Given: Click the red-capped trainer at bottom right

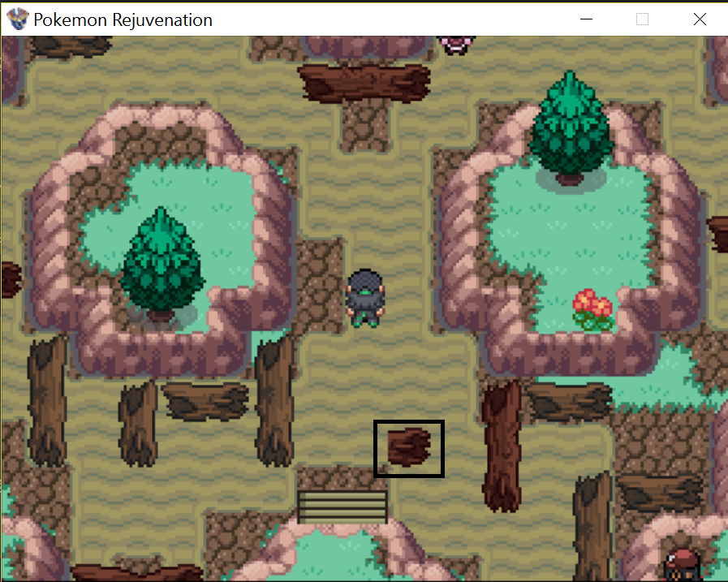Looking at the screenshot, I should pos(683,565).
